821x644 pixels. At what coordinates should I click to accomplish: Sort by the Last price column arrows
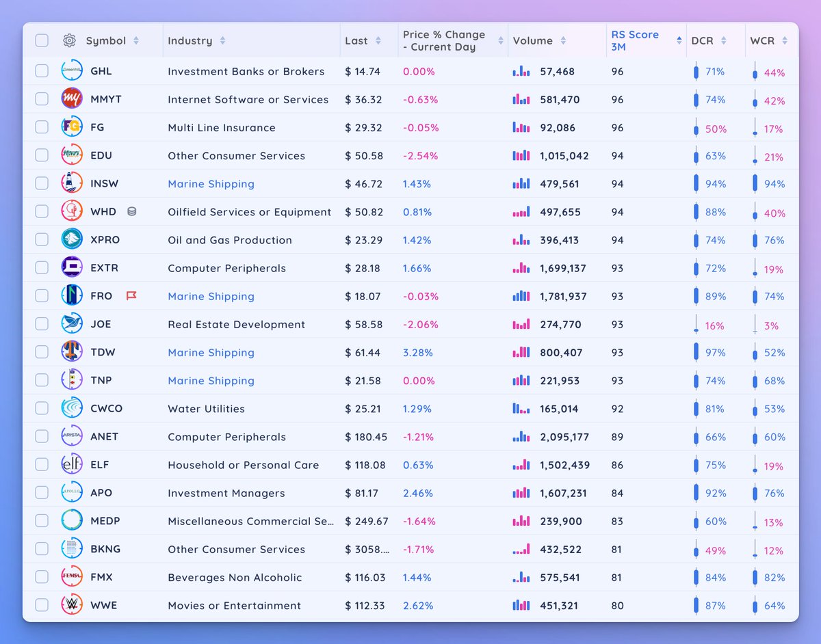point(378,41)
